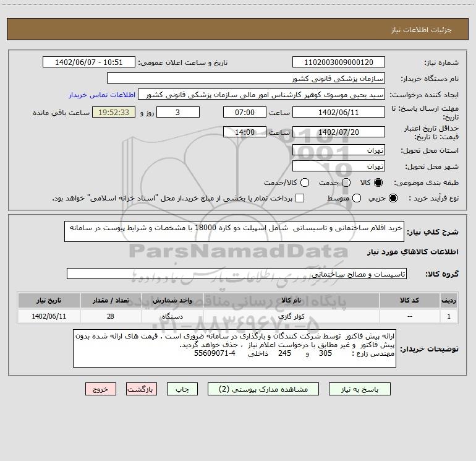Image resolution: width=476 pixels, height=461 pixels.
Task: Click the delivery province field تهران
Action: pyautogui.click(x=339, y=150)
